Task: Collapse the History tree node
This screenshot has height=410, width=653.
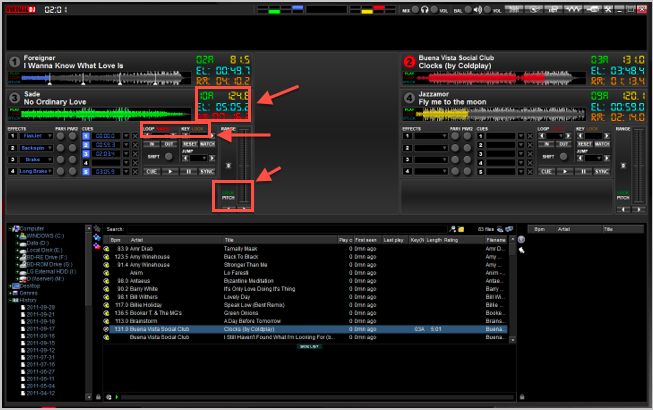Action: (10, 300)
